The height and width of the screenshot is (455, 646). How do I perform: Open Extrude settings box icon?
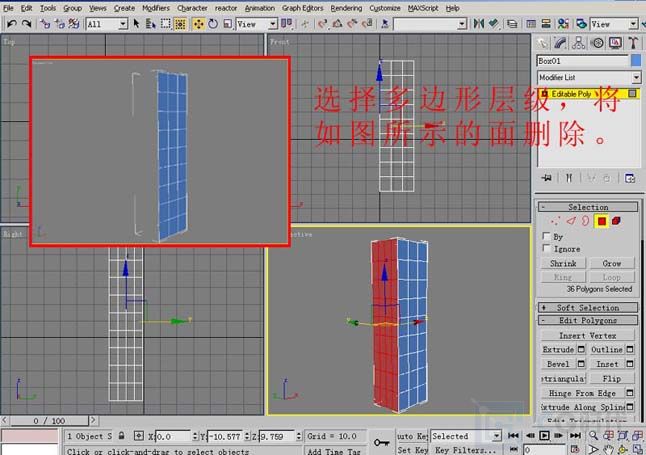(x=581, y=349)
